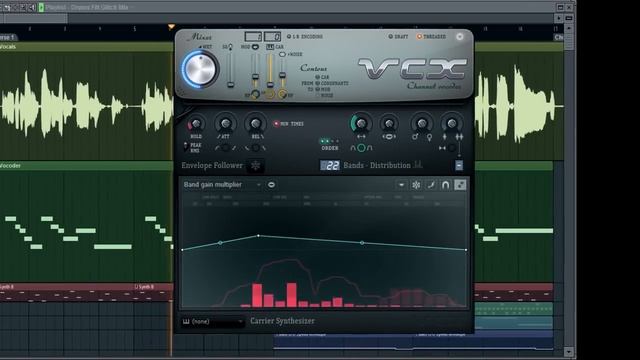Click the carrier input number box
The image size is (640, 360).
coord(272,37)
